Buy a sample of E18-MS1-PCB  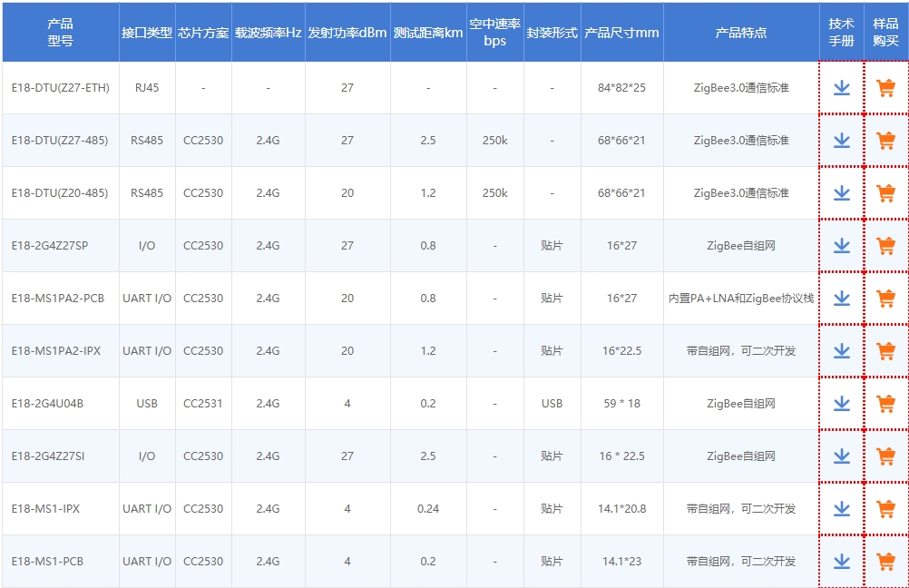pyautogui.click(x=886, y=561)
